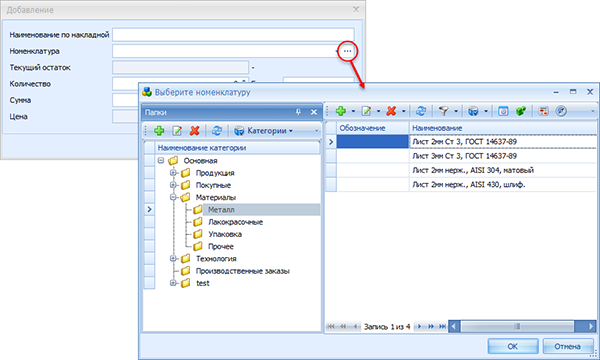Open Папки toolbar overflow options arrow

[x=316, y=131]
